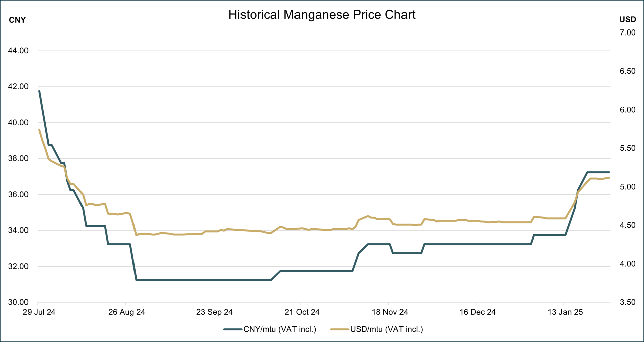Screen dimensions: 644x342
Task: Select the 18 Nov 24 date label
Action: point(390,312)
